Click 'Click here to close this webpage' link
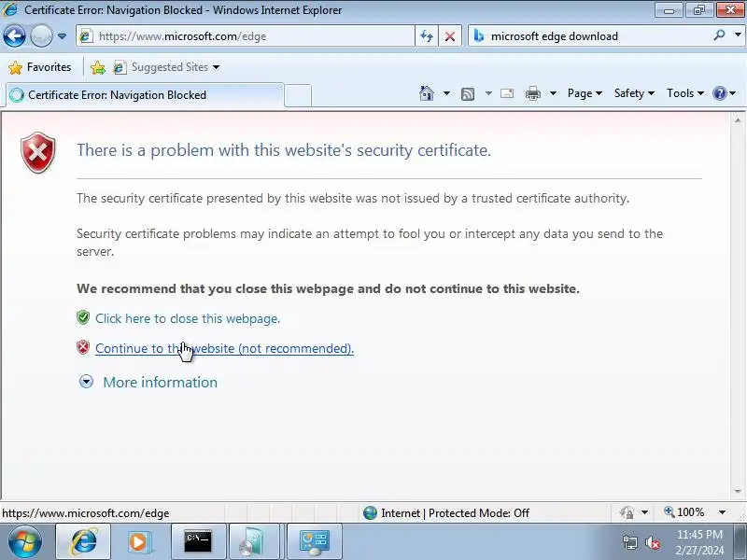The width and height of the screenshot is (747, 560). click(188, 318)
